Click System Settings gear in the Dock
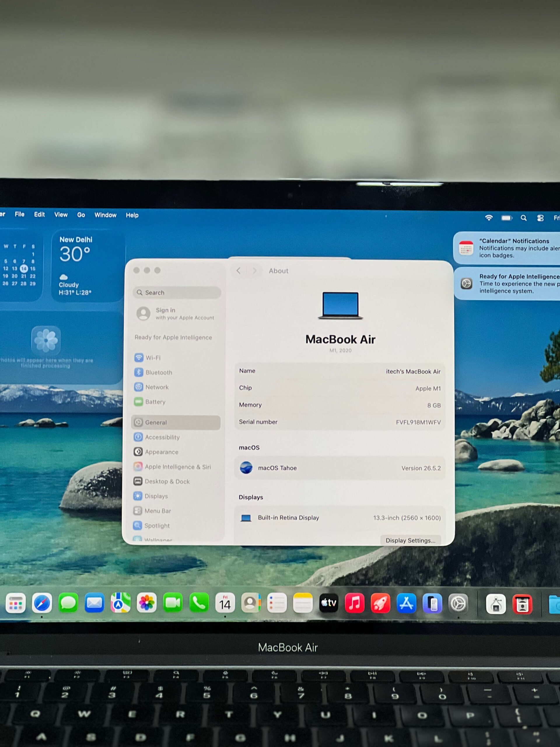The width and height of the screenshot is (560, 747). pyautogui.click(x=458, y=604)
